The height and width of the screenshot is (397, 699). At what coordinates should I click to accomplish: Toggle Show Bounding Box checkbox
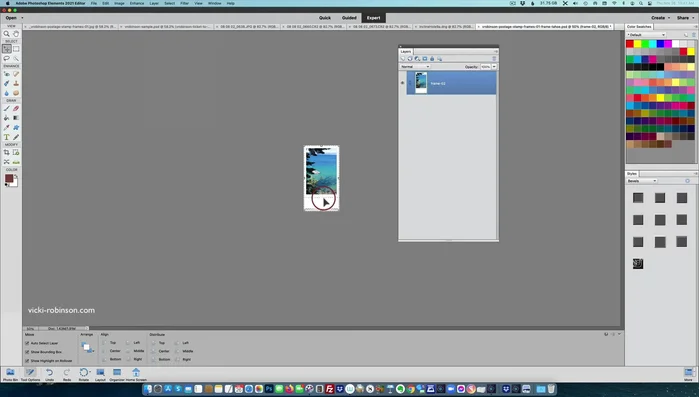[x=27, y=352]
